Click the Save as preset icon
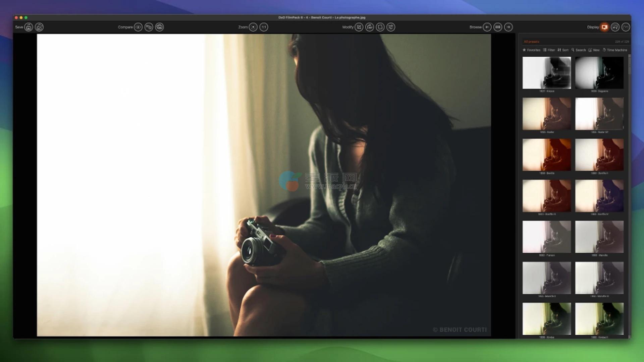Image resolution: width=644 pixels, height=362 pixels. pos(39,27)
